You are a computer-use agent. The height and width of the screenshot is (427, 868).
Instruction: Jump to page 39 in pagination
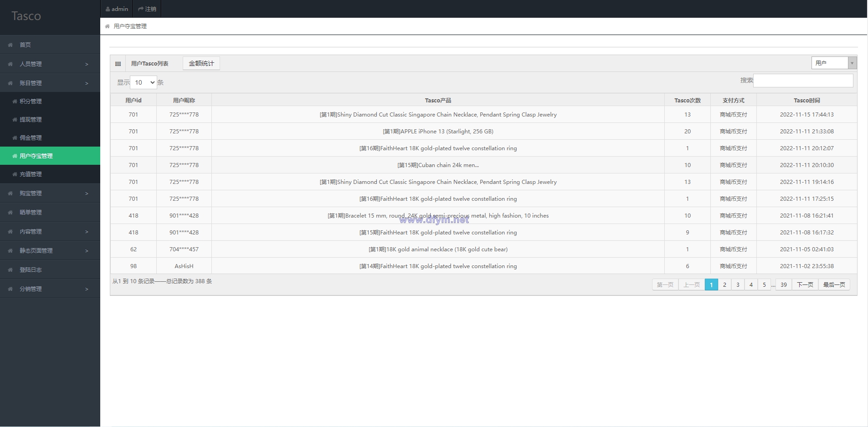click(784, 285)
